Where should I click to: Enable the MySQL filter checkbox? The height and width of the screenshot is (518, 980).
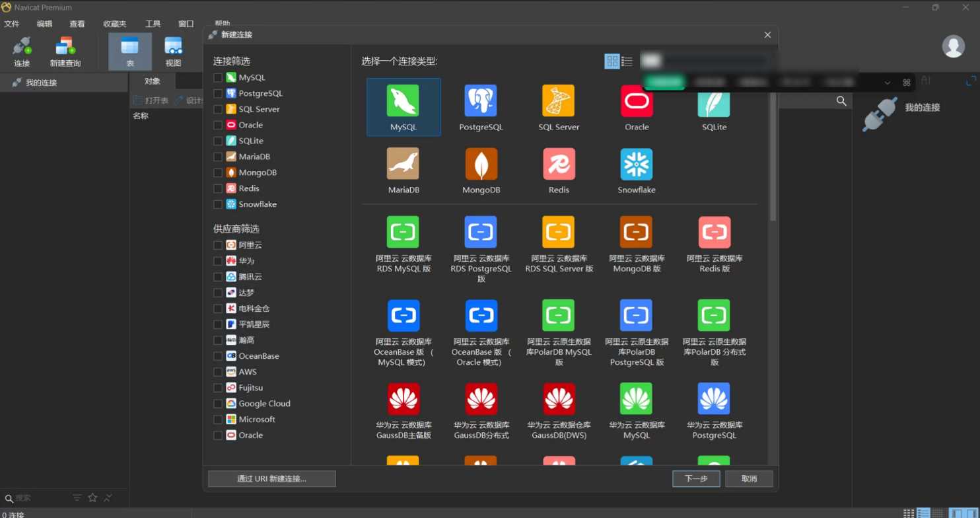[x=218, y=77]
